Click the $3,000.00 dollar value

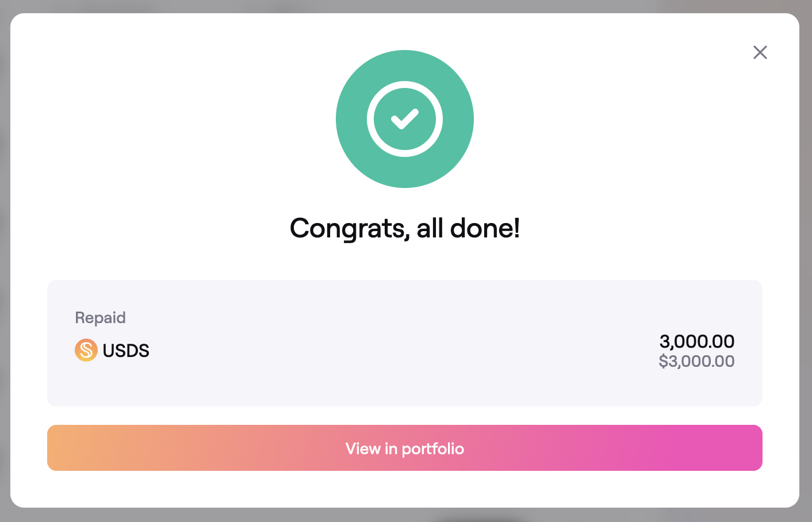click(696, 361)
